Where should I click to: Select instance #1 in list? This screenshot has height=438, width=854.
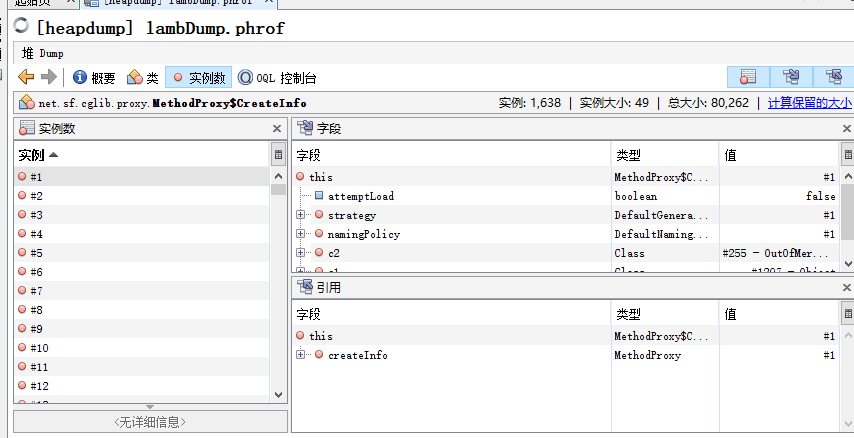pyautogui.click(x=142, y=177)
